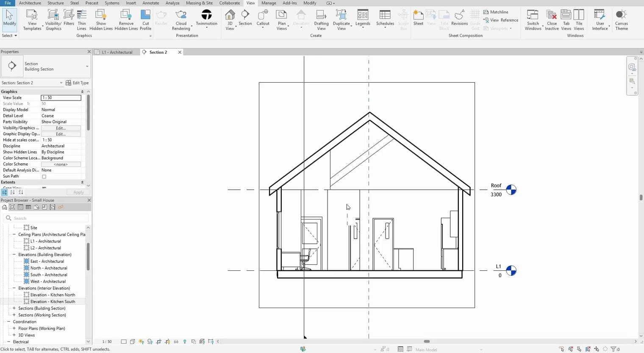Switch to the Architecture ribbon tab
644x353 pixels.
pyautogui.click(x=30, y=3)
